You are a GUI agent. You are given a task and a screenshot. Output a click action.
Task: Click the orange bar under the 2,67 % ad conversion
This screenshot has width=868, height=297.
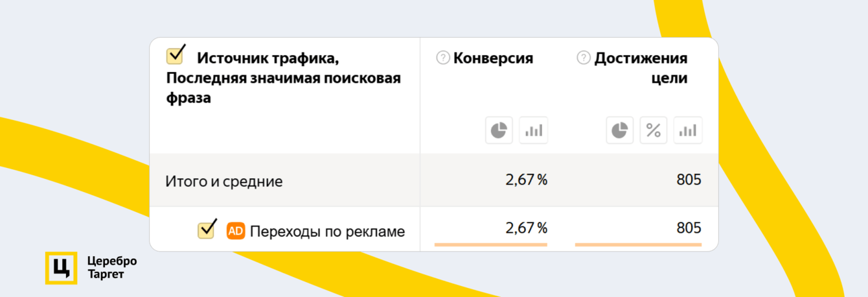coord(490,244)
